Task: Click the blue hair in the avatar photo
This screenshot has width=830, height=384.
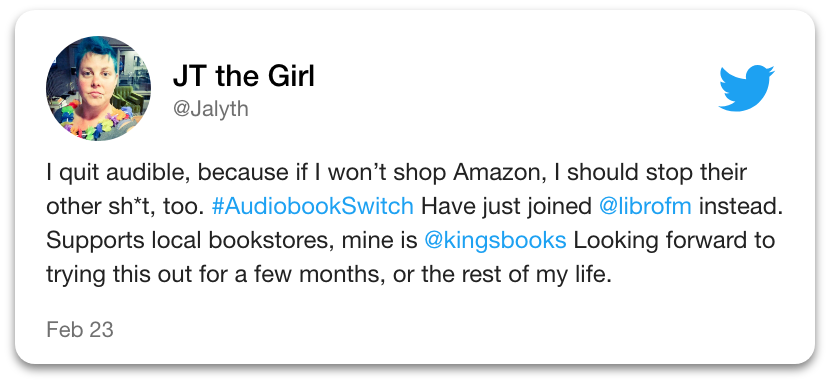Action: click(98, 51)
